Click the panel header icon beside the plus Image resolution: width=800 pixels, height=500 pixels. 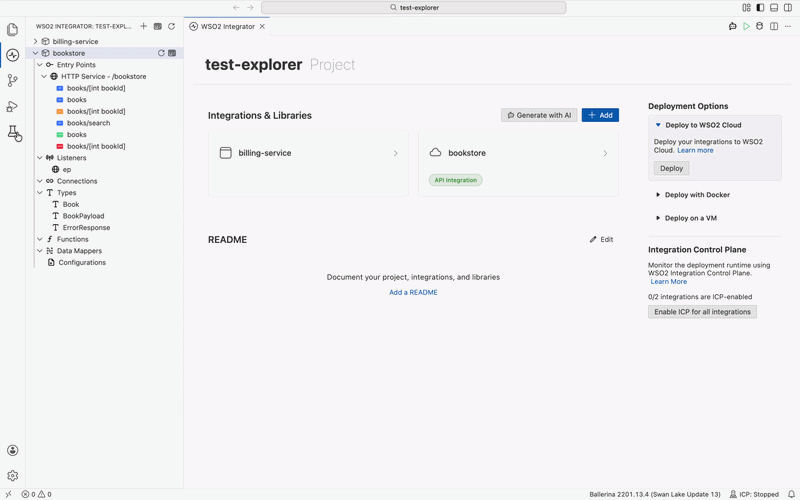(x=158, y=26)
